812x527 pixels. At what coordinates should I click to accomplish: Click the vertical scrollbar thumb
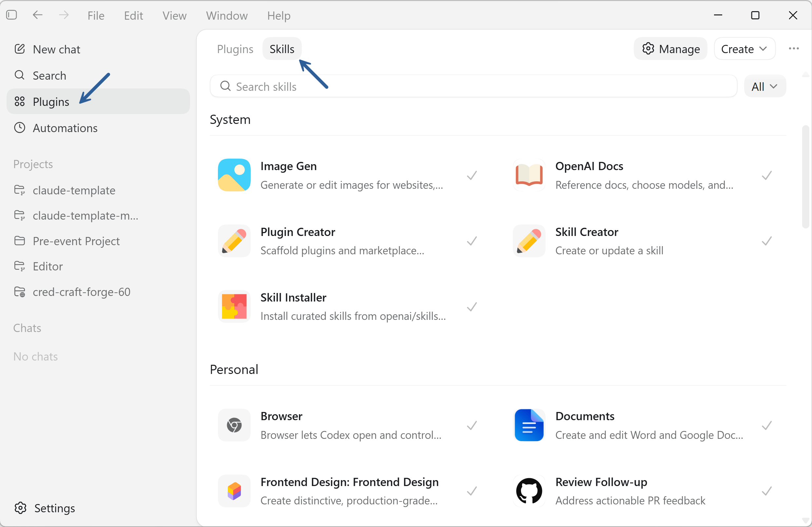805,176
